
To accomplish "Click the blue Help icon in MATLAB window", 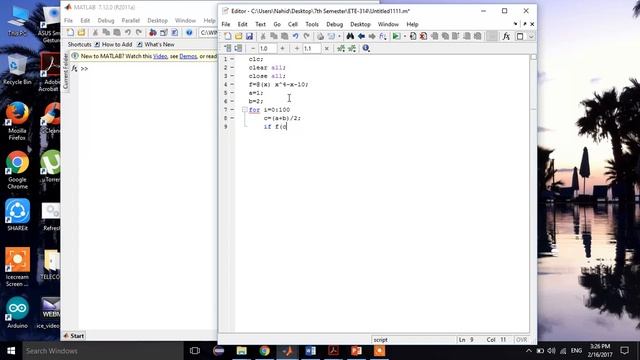I will (x=189, y=33).
